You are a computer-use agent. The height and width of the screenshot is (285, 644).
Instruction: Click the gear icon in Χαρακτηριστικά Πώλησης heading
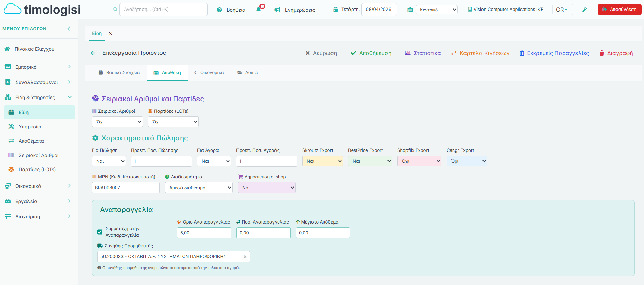coord(95,138)
